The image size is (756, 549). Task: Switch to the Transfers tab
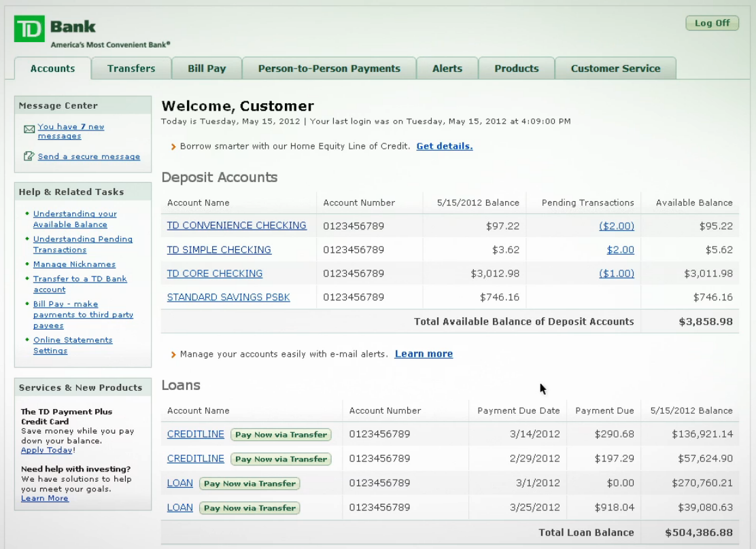click(x=131, y=69)
